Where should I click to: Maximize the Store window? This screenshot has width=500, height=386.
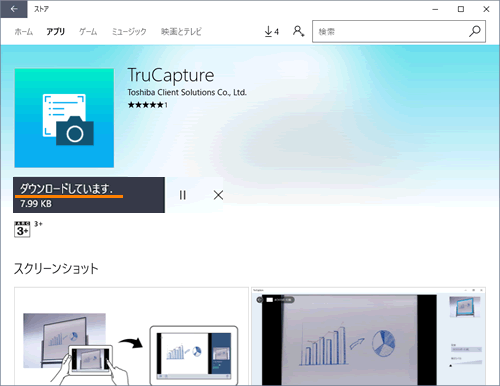point(461,9)
